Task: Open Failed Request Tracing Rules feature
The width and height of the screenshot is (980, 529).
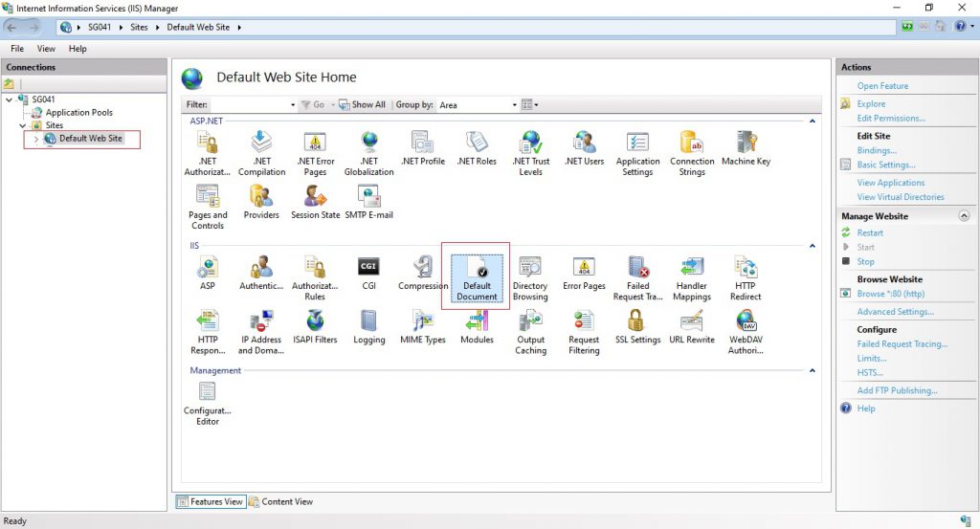Action: click(x=637, y=278)
